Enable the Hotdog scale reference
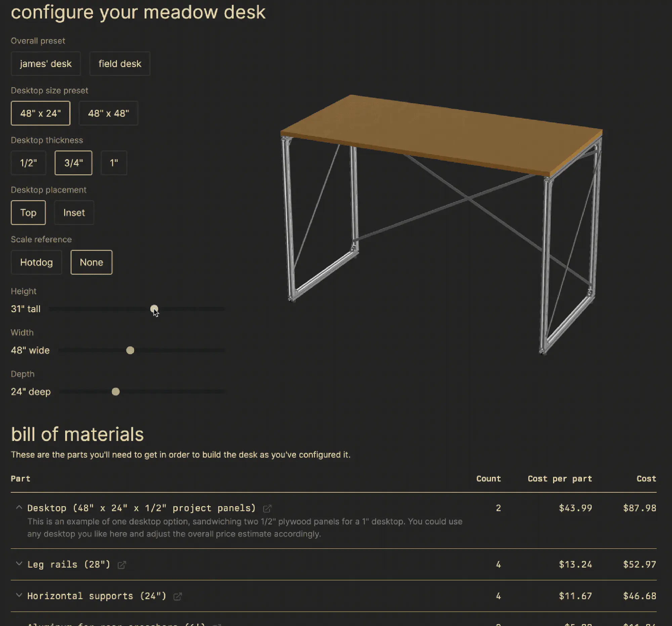The height and width of the screenshot is (626, 672). [36, 262]
